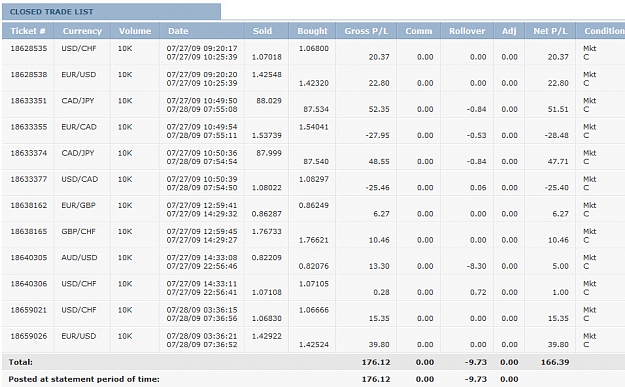Select ticket number 18633355

pyautogui.click(x=29, y=127)
